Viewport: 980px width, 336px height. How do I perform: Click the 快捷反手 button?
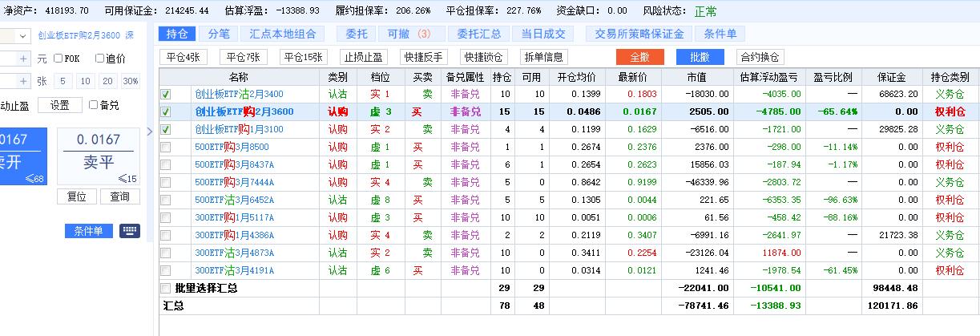coord(424,57)
